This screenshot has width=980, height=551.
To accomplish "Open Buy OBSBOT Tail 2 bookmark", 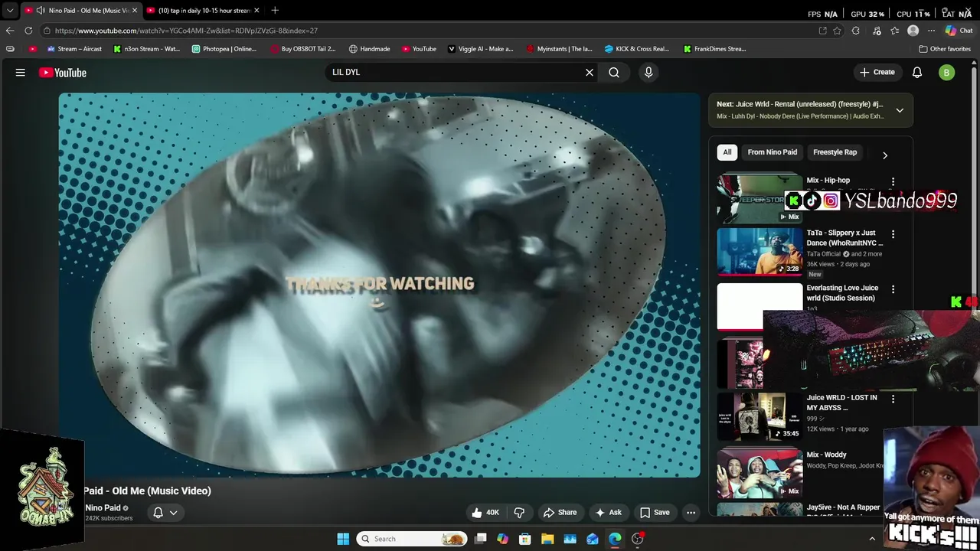I will click(x=302, y=49).
